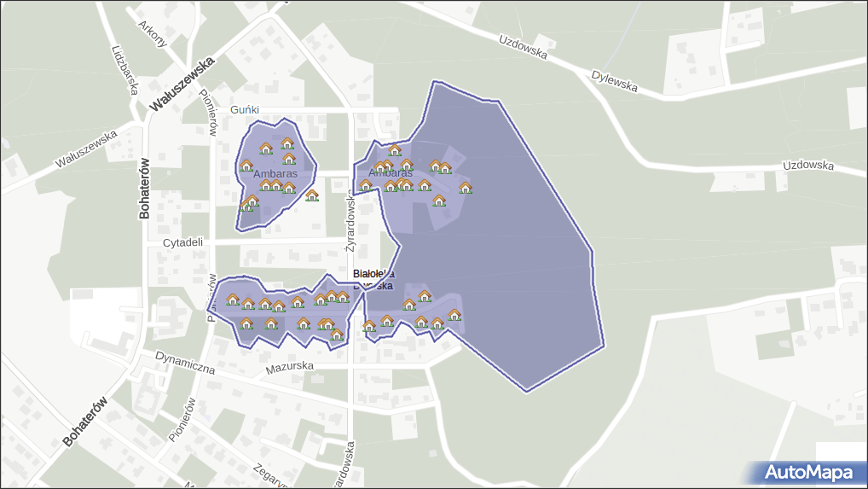
Task: Click the Mazurska street label
Action: 290,367
